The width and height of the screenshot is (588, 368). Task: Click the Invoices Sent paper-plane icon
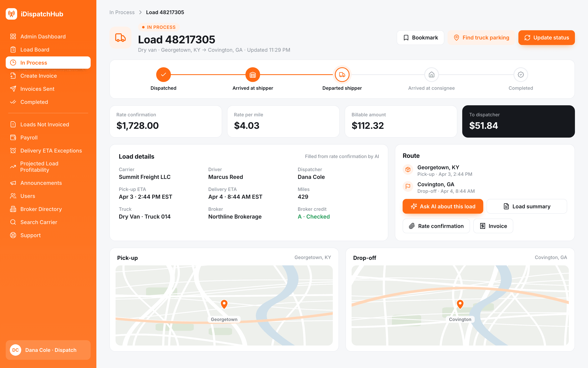13,89
